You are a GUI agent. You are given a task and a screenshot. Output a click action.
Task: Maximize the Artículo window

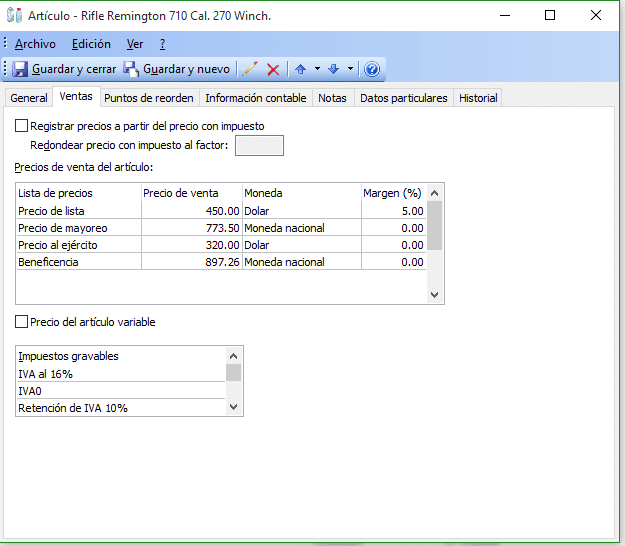point(550,15)
